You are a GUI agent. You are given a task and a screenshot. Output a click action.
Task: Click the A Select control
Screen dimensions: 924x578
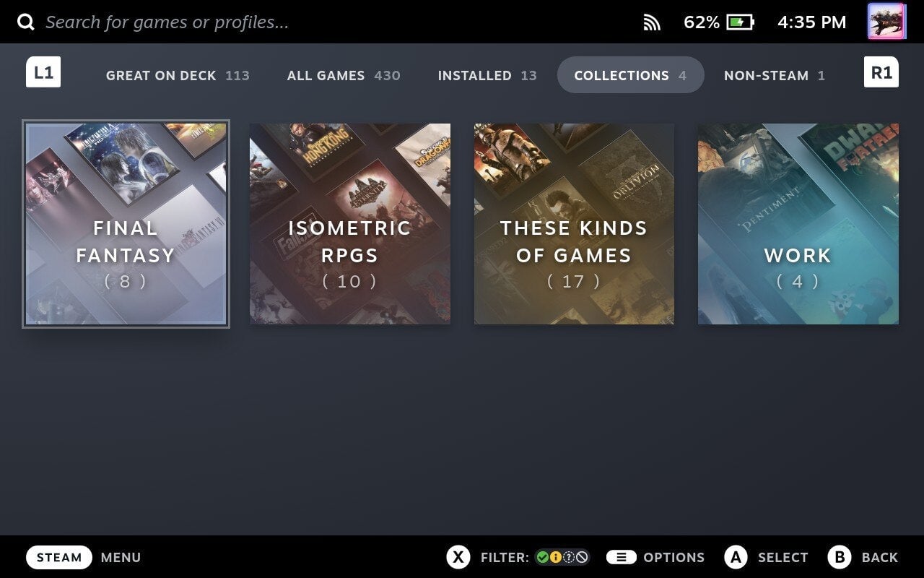click(736, 557)
